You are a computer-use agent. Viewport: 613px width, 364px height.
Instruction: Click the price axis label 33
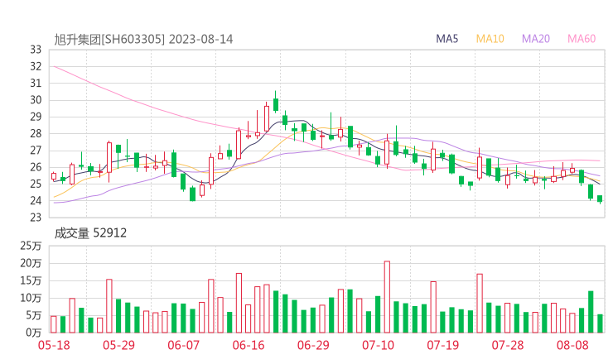36,50
